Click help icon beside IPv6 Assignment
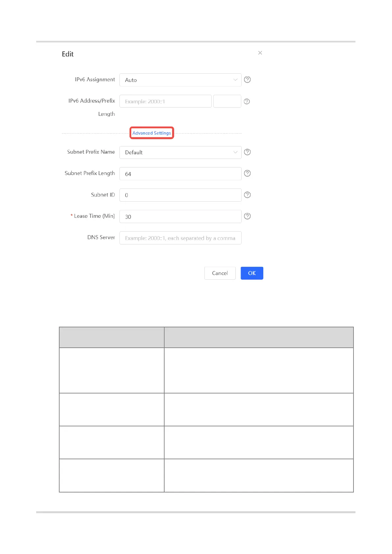The height and width of the screenshot is (554, 392). click(x=247, y=80)
